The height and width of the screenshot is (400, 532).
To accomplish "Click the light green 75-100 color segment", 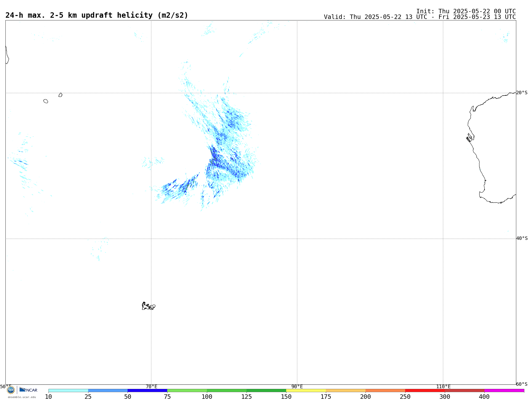I will (187, 391).
